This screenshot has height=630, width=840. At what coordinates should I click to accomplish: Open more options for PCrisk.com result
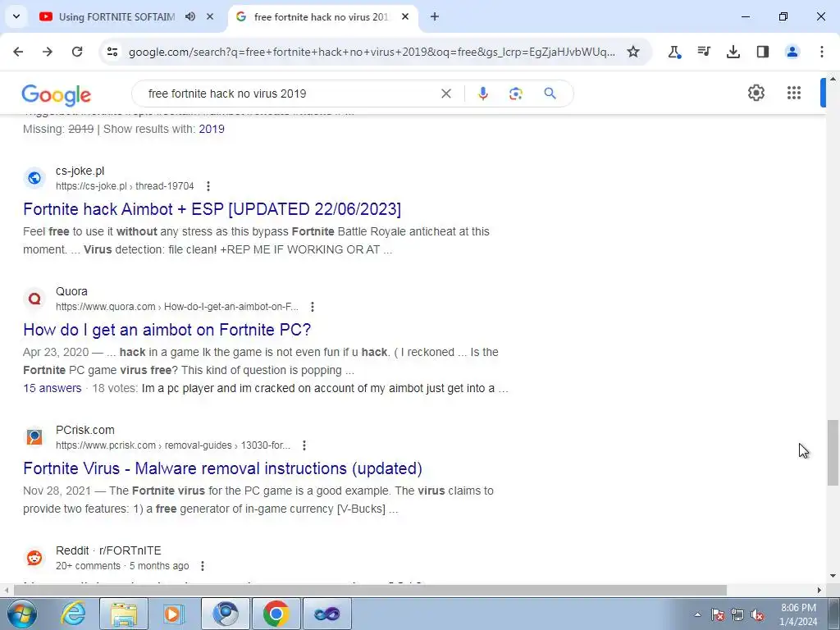(304, 445)
